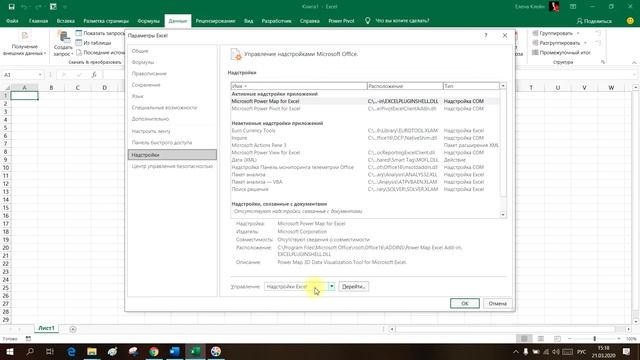Click the yellow smiley feedback icon

(x=630, y=21)
